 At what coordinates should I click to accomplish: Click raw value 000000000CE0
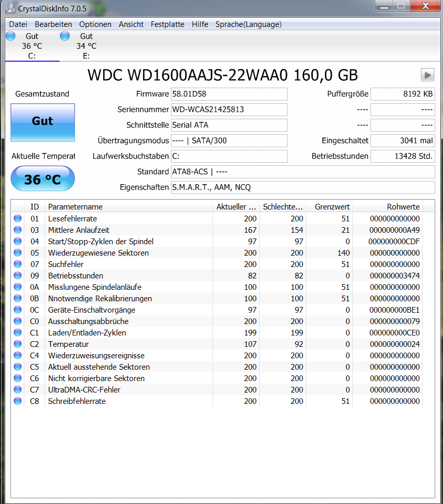[394, 333]
